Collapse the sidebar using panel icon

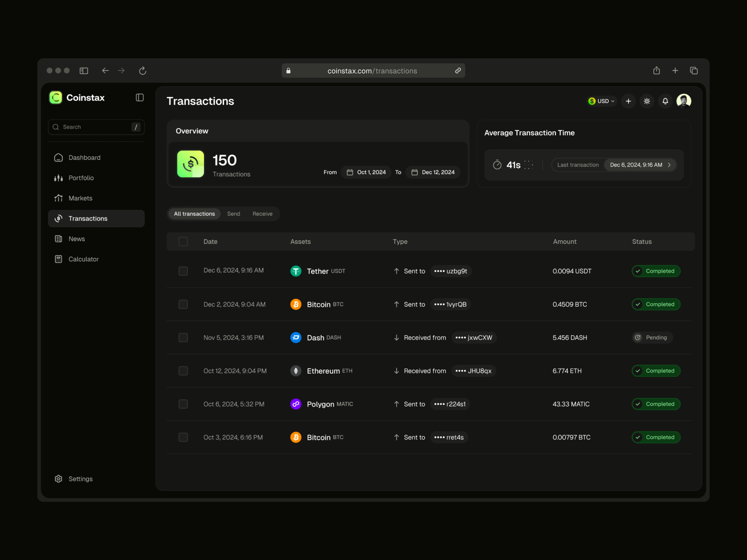coord(139,98)
